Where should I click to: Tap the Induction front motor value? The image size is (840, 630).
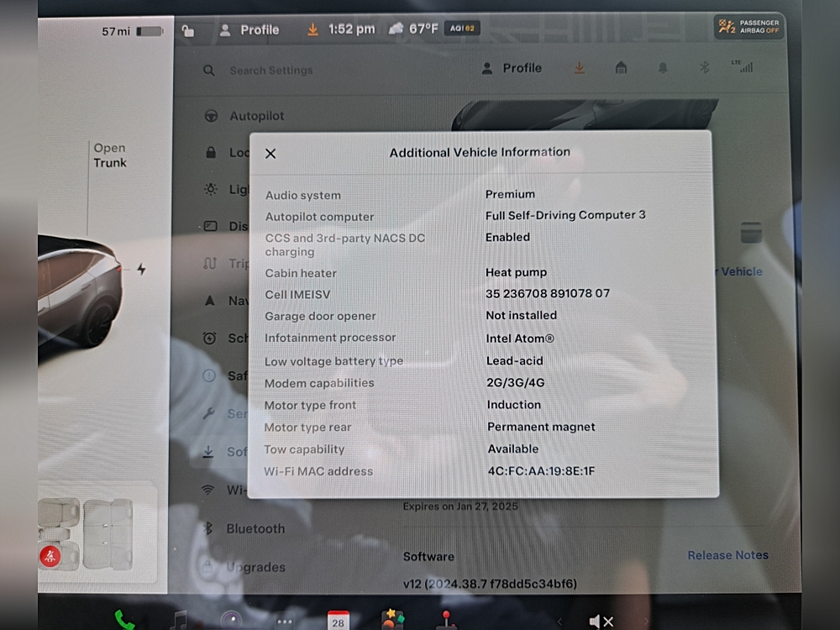pyautogui.click(x=514, y=405)
